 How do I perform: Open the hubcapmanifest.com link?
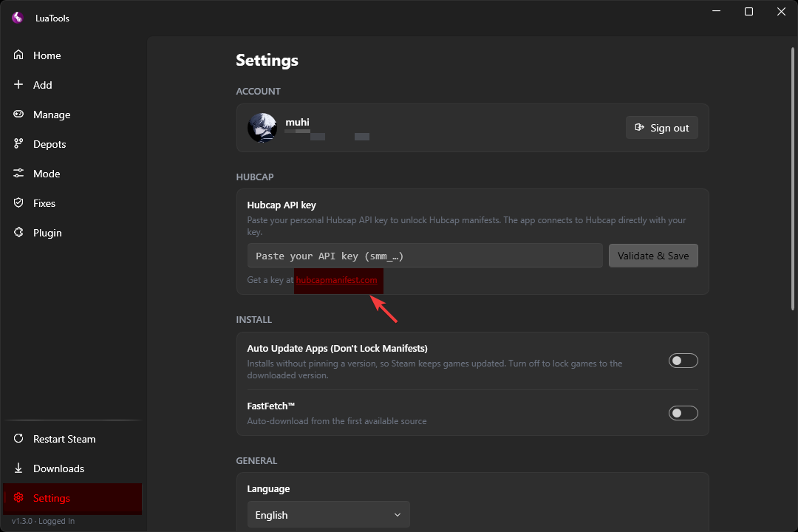click(x=336, y=280)
